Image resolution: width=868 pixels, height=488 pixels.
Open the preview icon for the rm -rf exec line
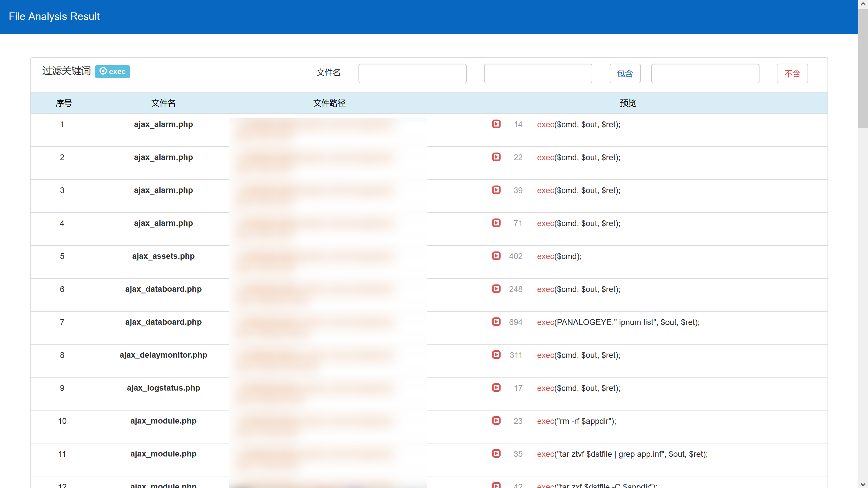click(496, 421)
